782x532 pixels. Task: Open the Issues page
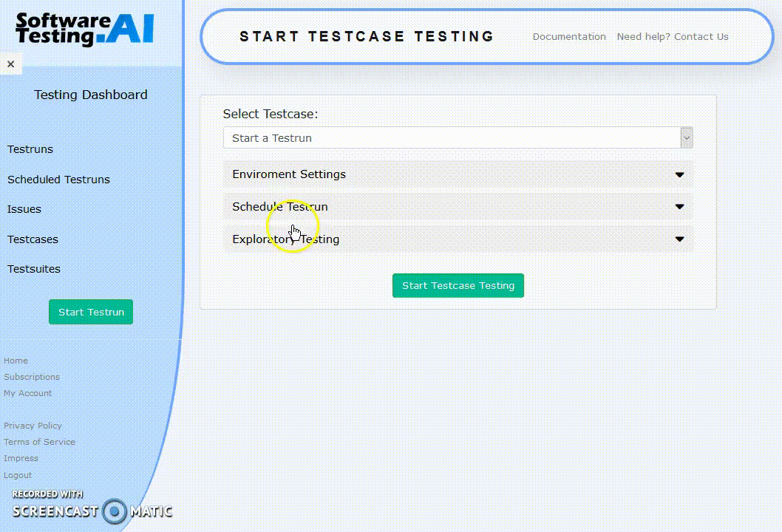[24, 209]
